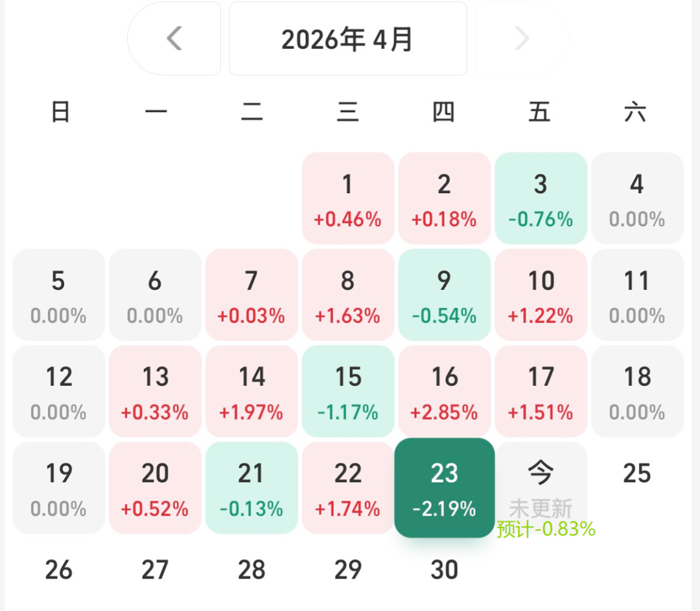700x611 pixels.
Task: Select April 20 with +0.52%
Action: pyautogui.click(x=155, y=488)
